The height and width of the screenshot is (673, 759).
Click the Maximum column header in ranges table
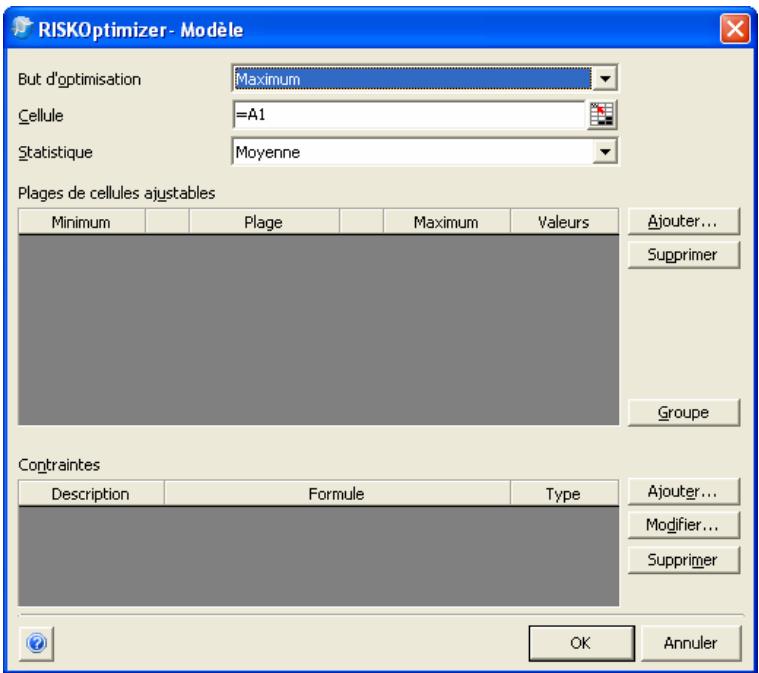(x=446, y=222)
